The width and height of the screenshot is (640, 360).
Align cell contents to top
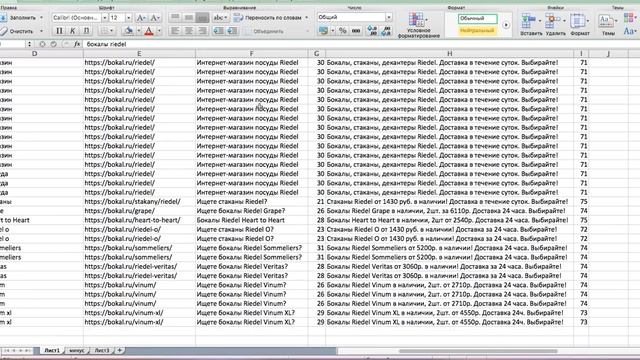click(175, 18)
